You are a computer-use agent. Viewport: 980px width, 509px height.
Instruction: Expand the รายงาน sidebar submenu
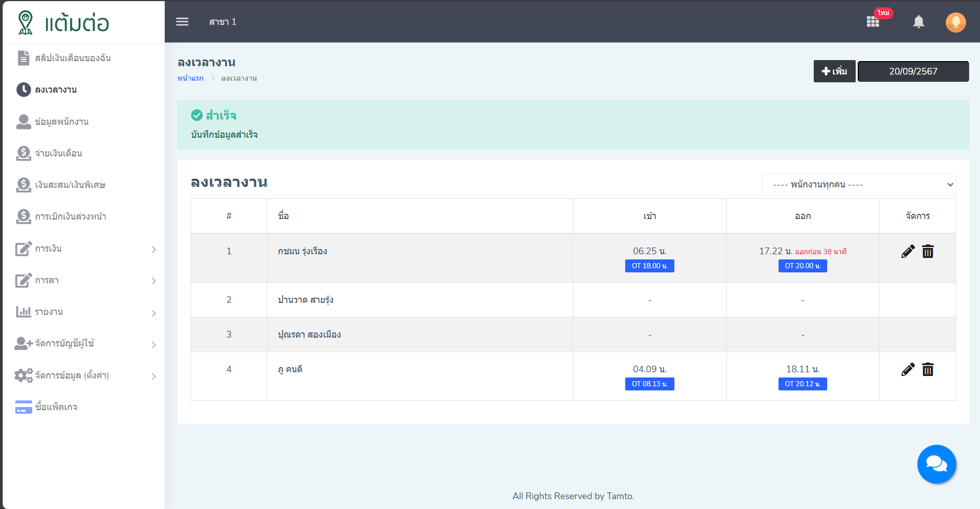point(85,312)
